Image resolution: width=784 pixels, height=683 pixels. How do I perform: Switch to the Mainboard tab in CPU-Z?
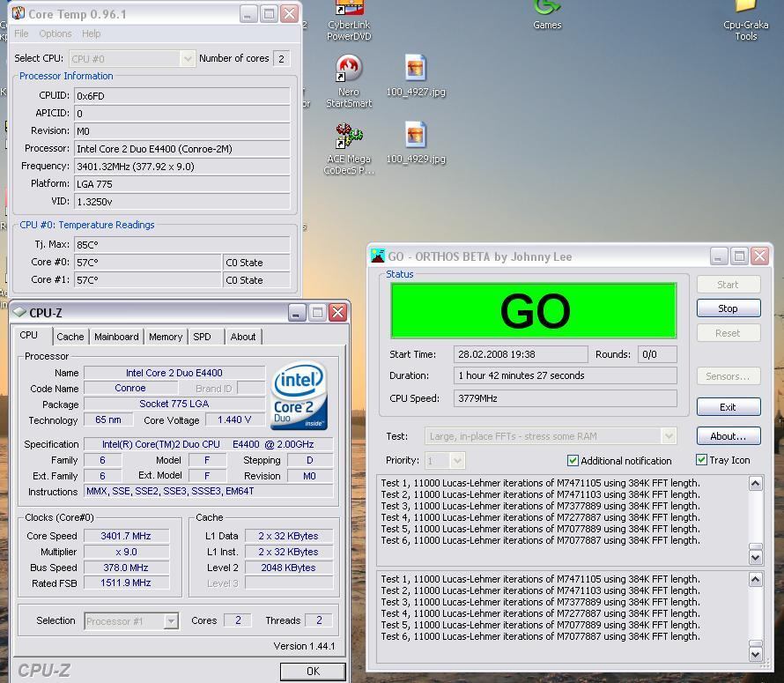(116, 337)
